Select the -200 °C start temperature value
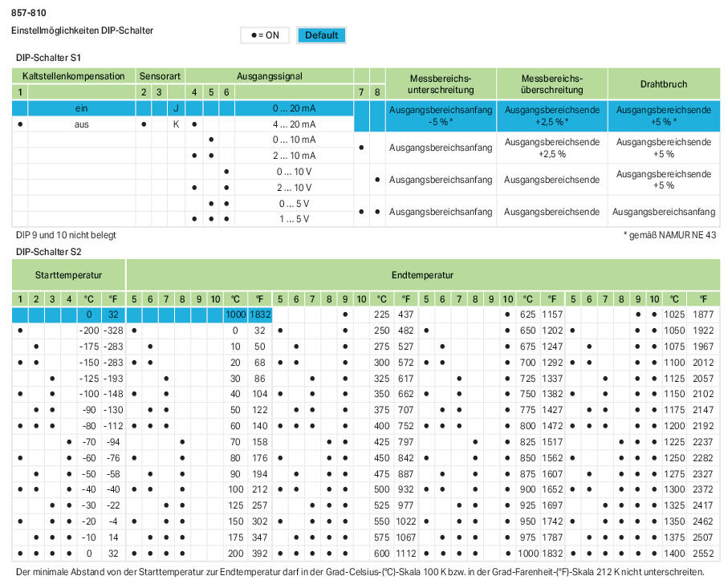728x584 pixels. 88,331
